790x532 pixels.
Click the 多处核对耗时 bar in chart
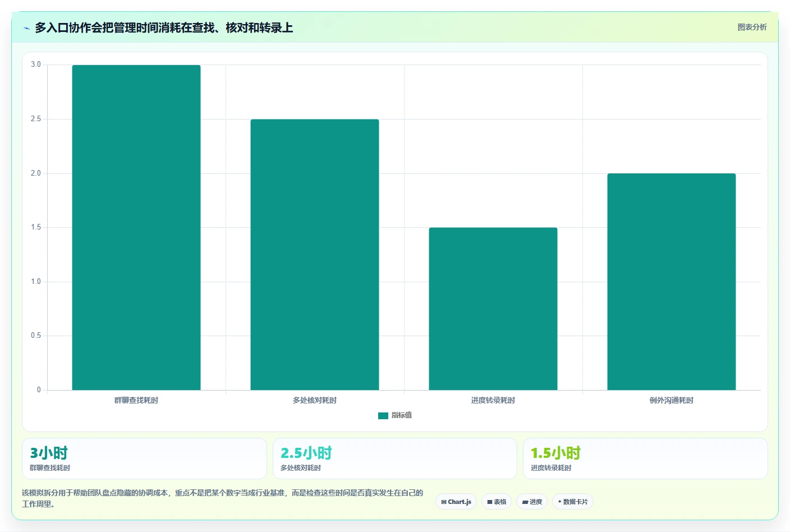click(315, 255)
